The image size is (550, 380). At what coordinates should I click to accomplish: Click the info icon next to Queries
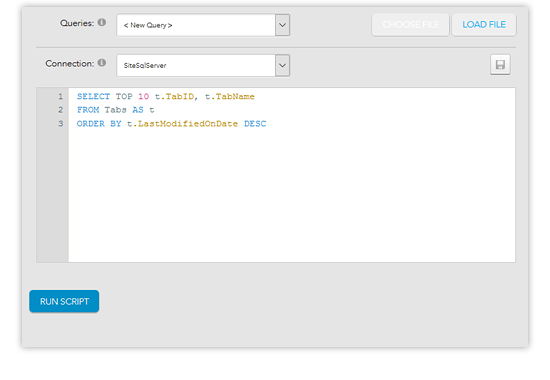(x=102, y=22)
